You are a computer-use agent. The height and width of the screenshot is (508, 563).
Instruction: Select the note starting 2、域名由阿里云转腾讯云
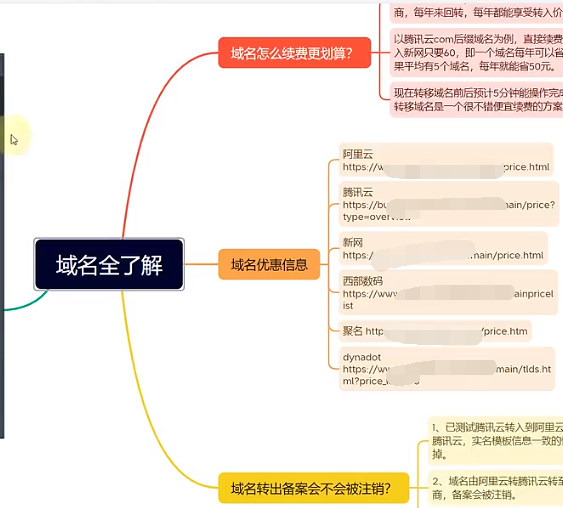tap(495, 488)
